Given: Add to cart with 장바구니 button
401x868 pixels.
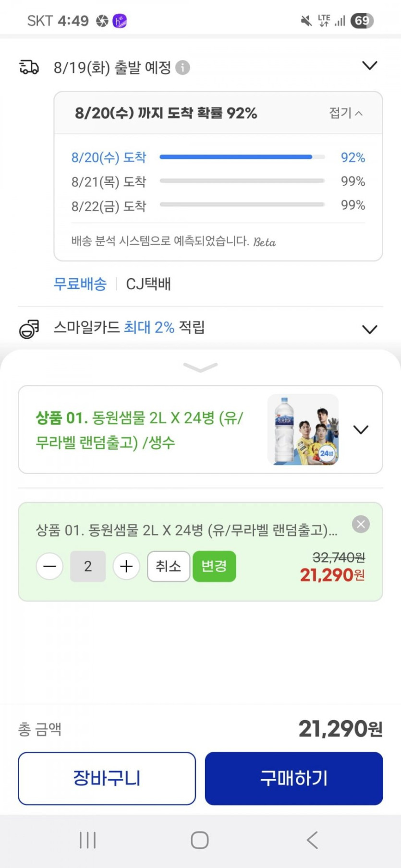Looking at the screenshot, I should tap(107, 778).
